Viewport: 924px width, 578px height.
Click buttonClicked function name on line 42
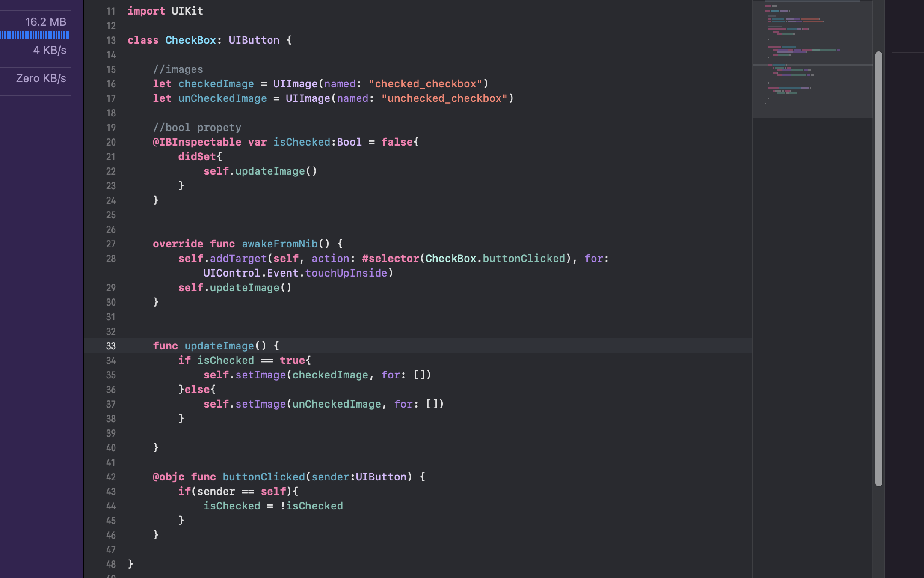(x=264, y=477)
